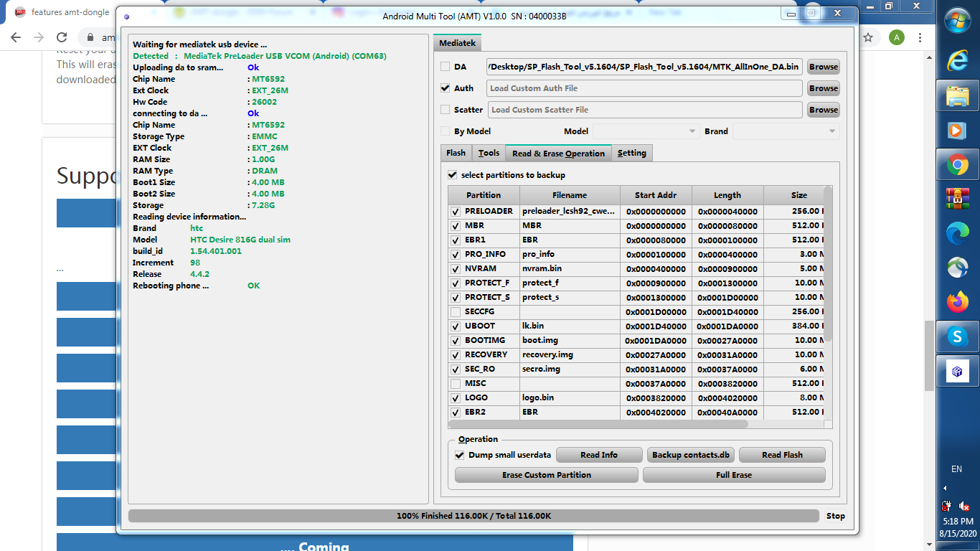Click the Read Flash button

[x=782, y=455]
